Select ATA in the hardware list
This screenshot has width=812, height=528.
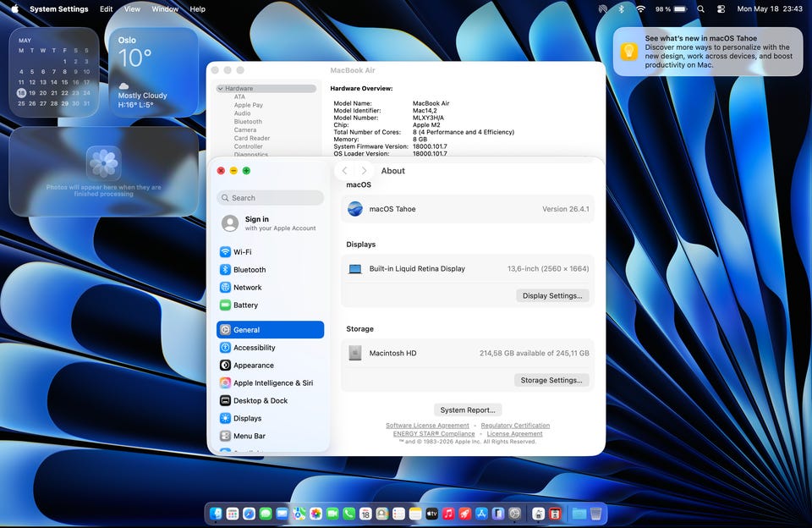point(239,97)
